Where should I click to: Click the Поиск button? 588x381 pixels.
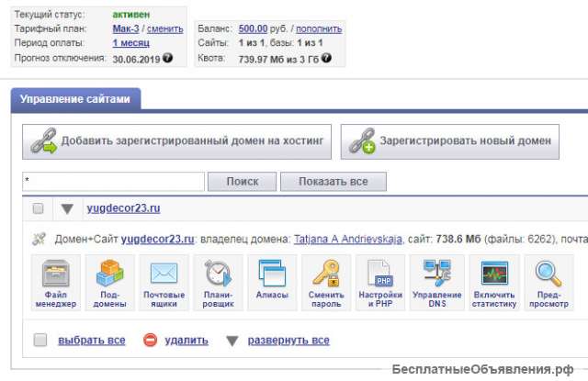click(243, 182)
